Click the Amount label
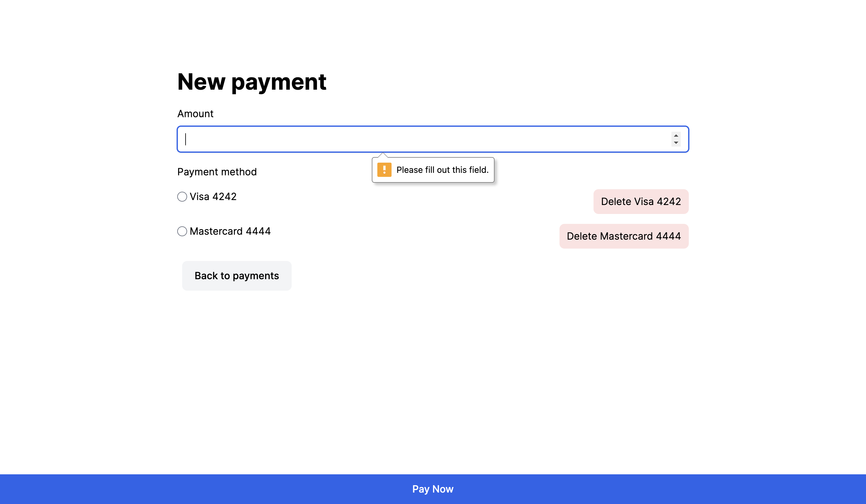The height and width of the screenshot is (504, 866). 195,114
